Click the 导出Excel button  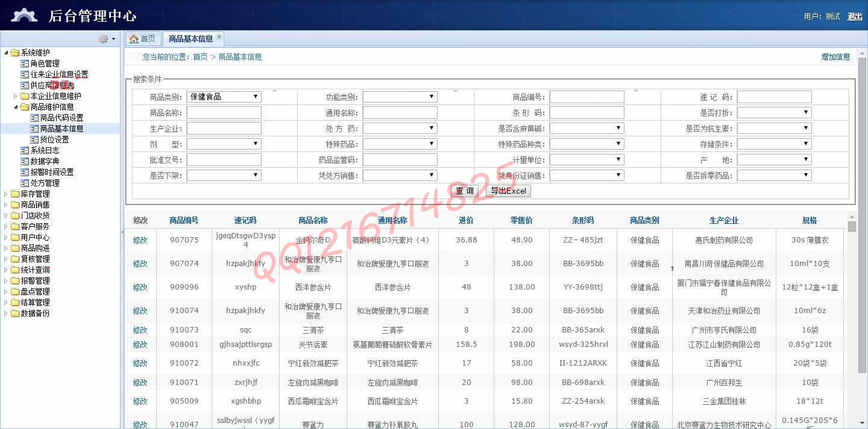point(508,191)
